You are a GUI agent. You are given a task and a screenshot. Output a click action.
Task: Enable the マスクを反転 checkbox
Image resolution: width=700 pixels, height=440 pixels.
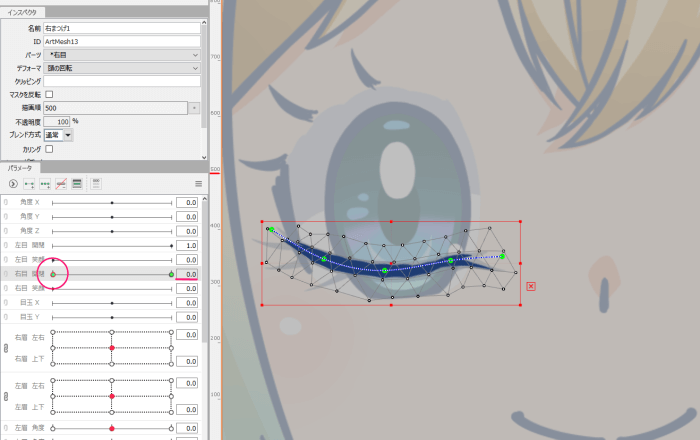tap(50, 94)
